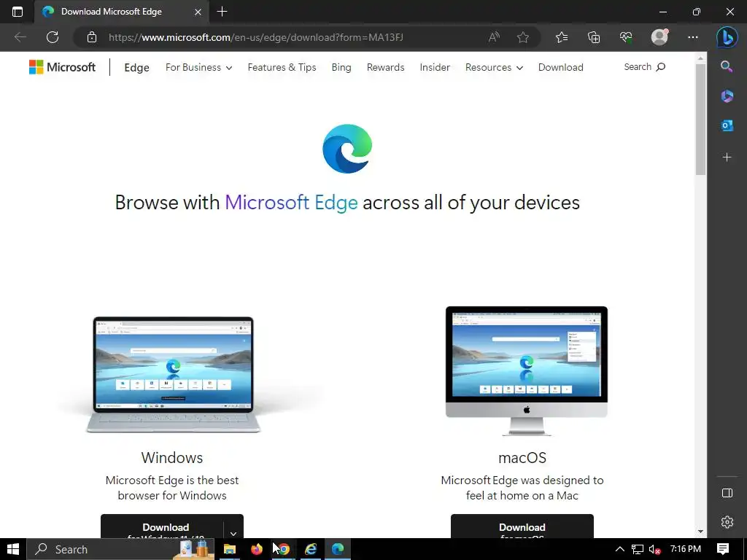Open notification center icon
This screenshot has width=747, height=560.
[723, 549]
